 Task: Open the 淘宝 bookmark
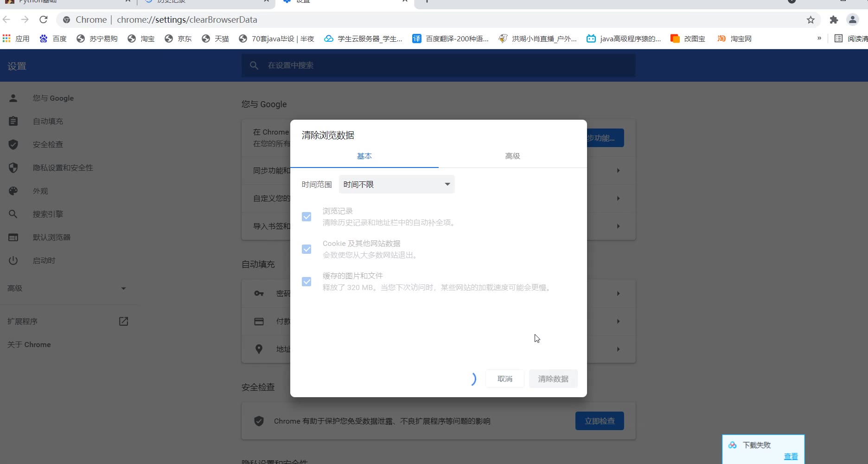(x=141, y=39)
